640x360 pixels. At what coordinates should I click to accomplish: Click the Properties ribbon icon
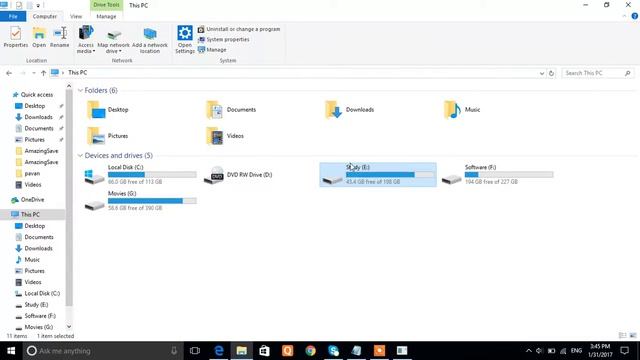(16, 37)
